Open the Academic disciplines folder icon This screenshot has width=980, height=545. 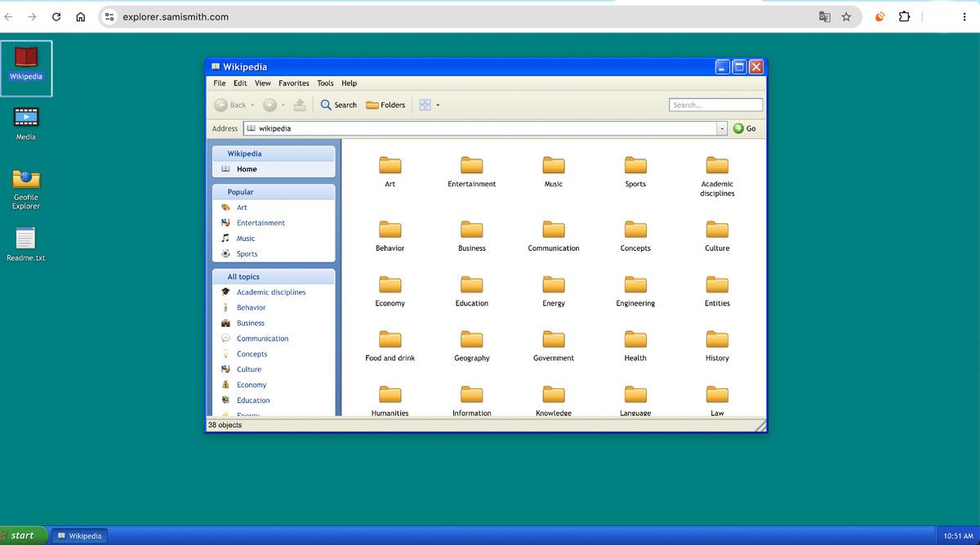click(717, 165)
